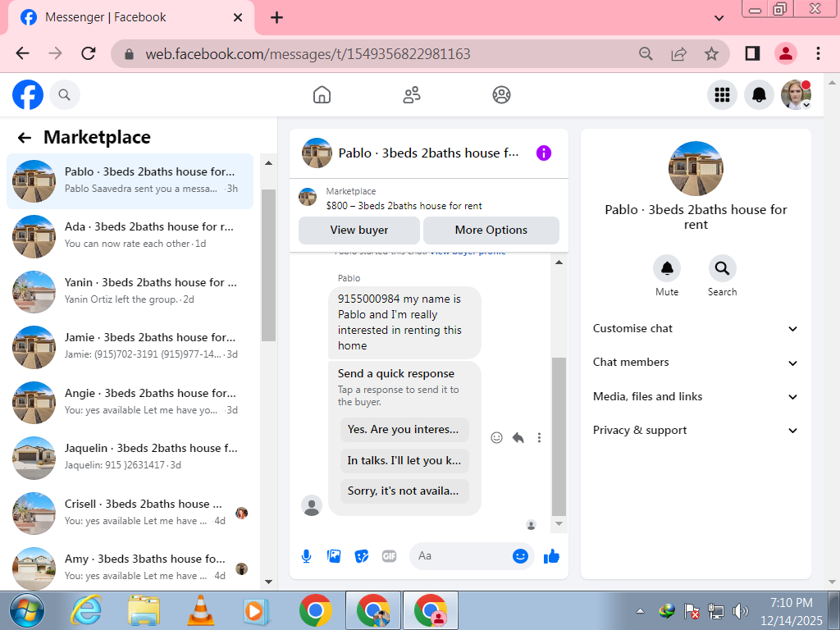This screenshot has width=840, height=630.
Task: Send quick response 'In talks. I'll let you k...'
Action: (x=404, y=461)
